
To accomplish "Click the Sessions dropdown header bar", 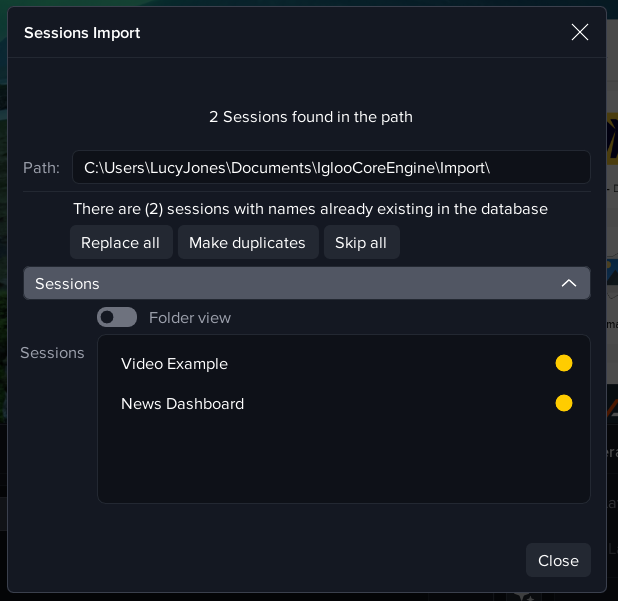I will [x=300, y=283].
